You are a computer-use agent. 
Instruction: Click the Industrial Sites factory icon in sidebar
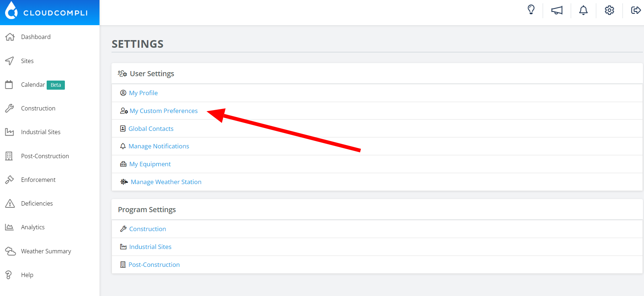9,132
